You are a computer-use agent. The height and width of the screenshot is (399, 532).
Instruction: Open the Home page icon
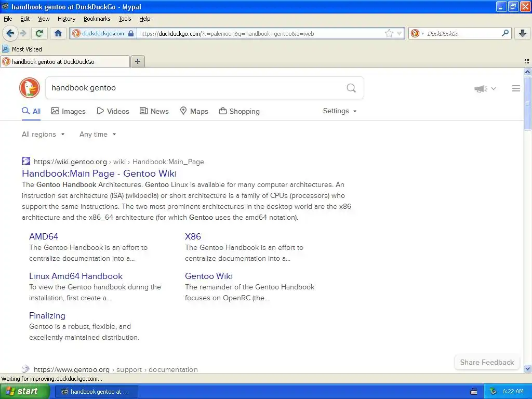click(58, 33)
